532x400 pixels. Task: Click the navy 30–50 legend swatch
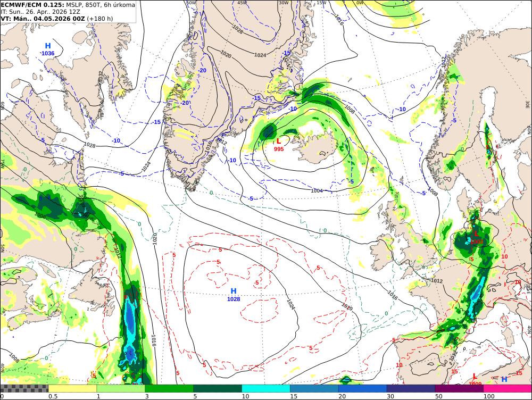click(x=411, y=388)
